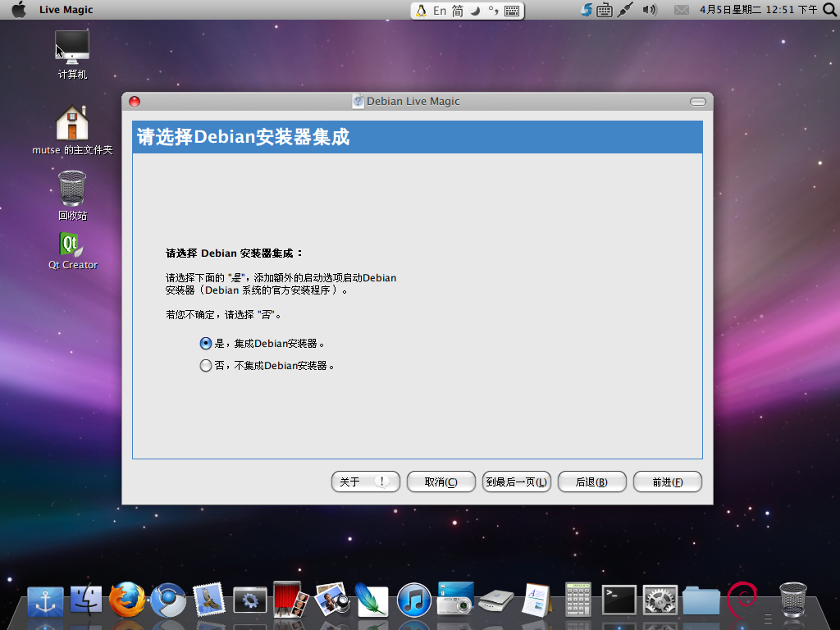This screenshot has width=840, height=630.
Task: Click the keyboard tray icon in menu bar
Action: (605, 10)
